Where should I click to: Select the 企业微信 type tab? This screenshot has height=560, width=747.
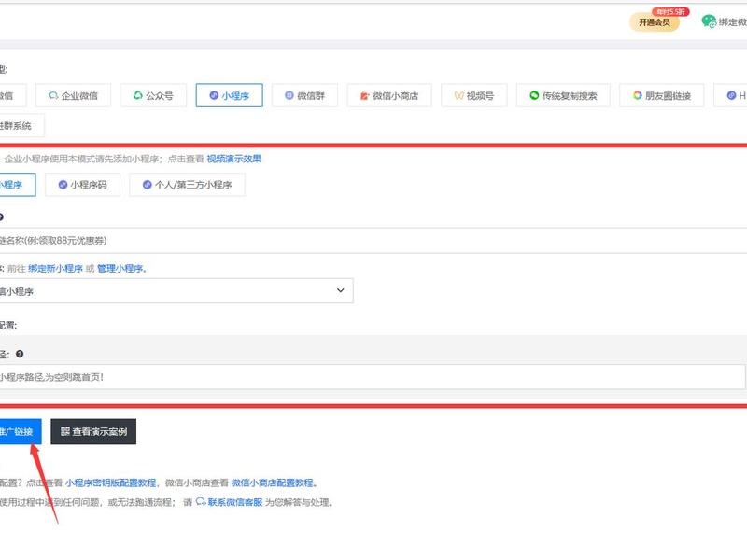tap(74, 96)
